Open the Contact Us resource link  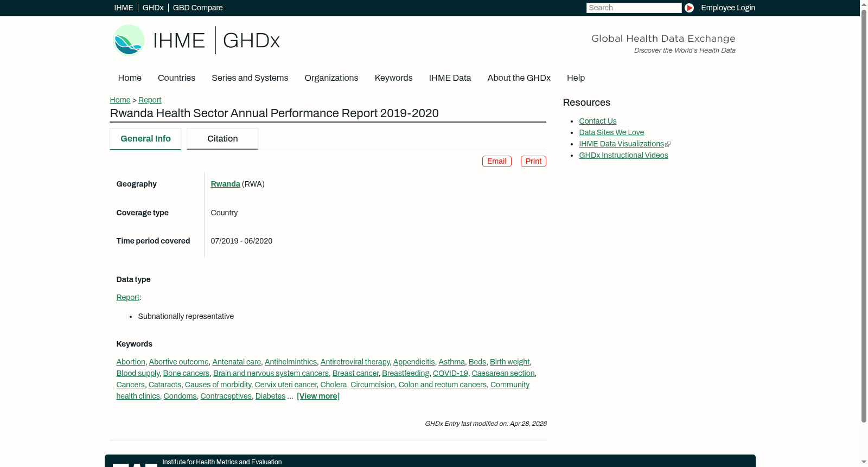pos(598,121)
